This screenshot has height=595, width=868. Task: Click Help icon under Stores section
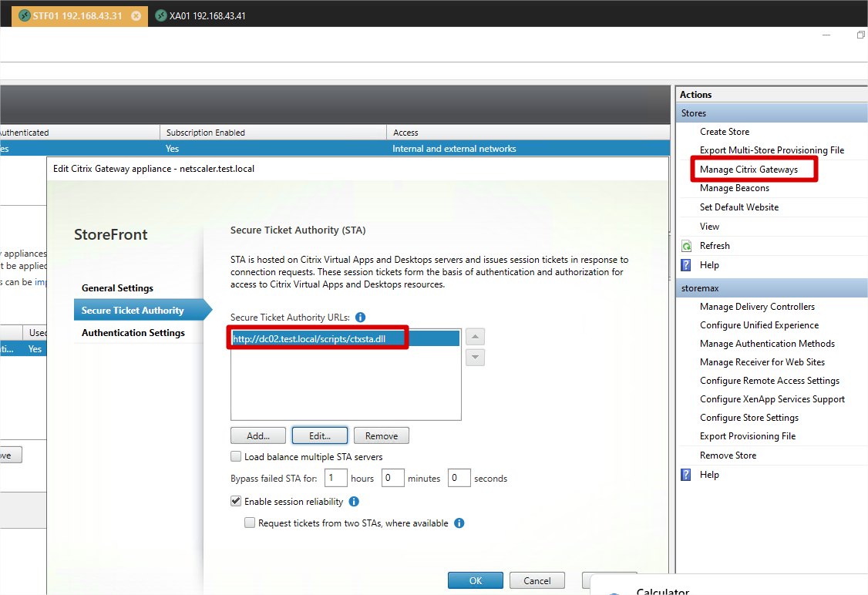pos(686,265)
